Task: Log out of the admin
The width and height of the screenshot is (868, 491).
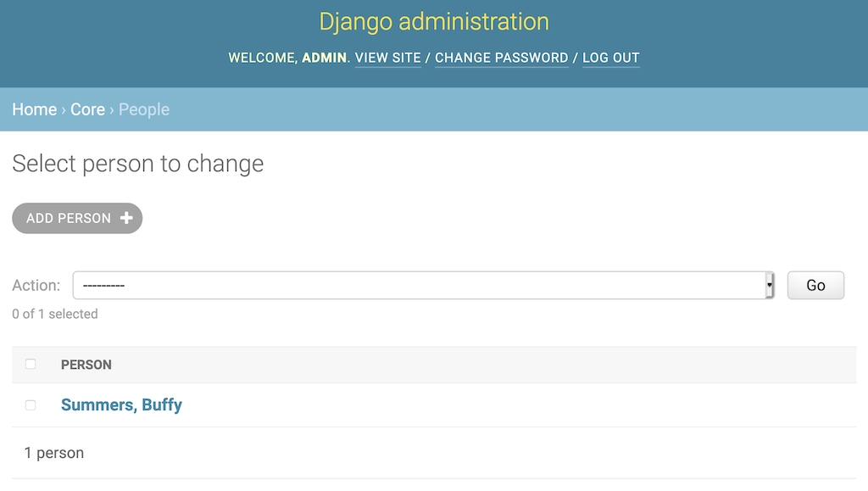Action: point(610,58)
